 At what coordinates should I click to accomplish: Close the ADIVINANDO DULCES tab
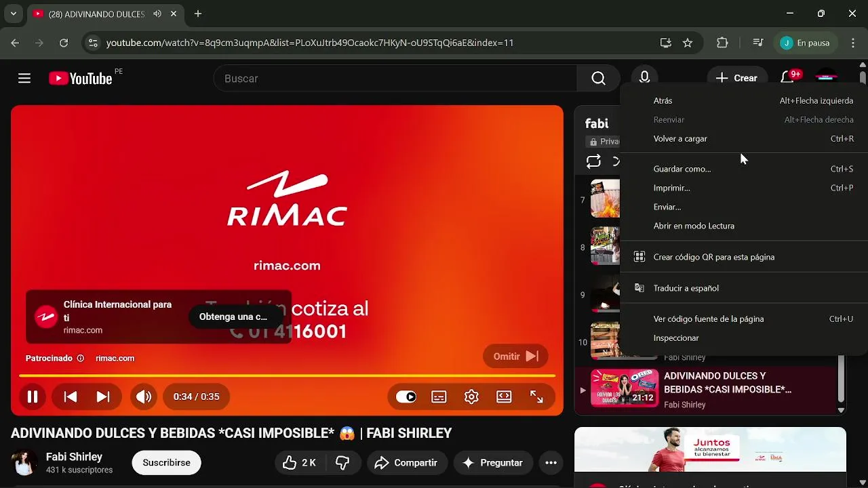pos(174,14)
